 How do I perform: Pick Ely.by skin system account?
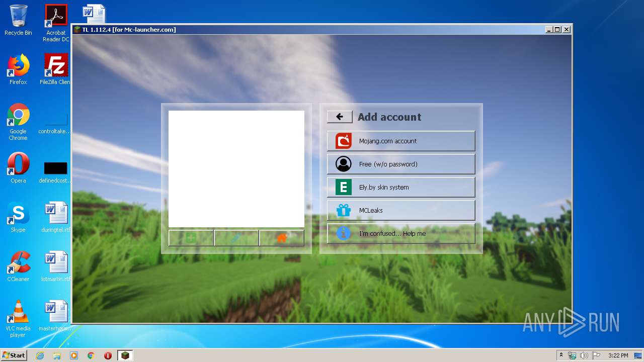401,187
